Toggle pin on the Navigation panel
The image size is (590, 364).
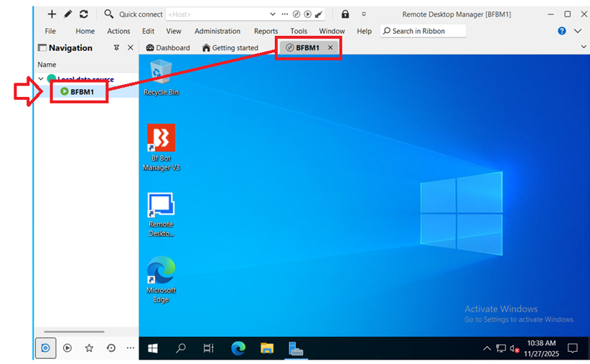[x=117, y=47]
